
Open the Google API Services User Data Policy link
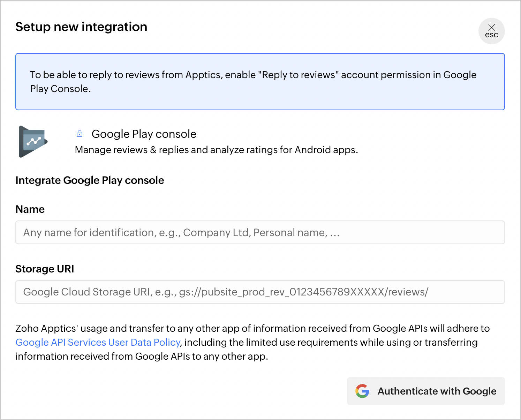[x=98, y=342]
